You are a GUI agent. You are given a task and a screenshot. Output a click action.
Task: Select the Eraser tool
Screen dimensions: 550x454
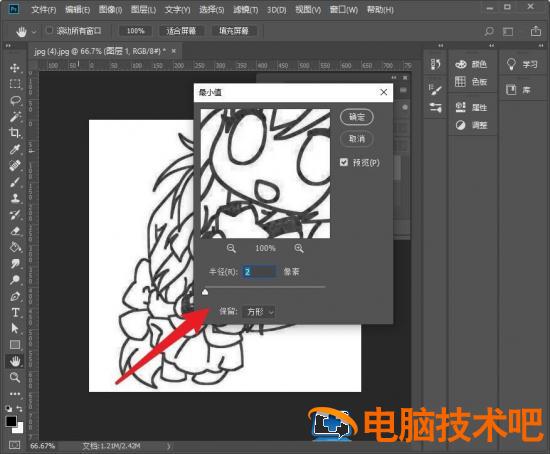(x=15, y=231)
